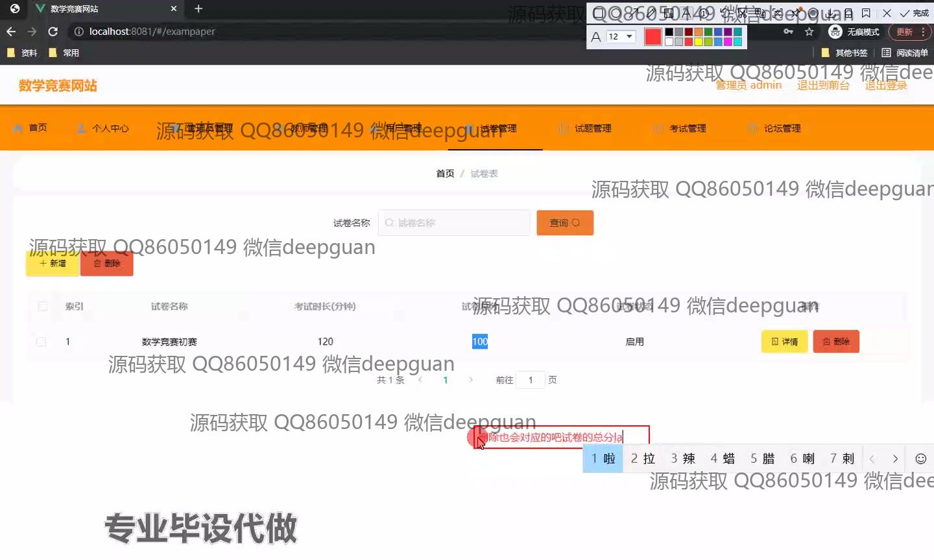Screen dimensions: 934x560
Task: Go back in browser history
Action: tap(11, 32)
